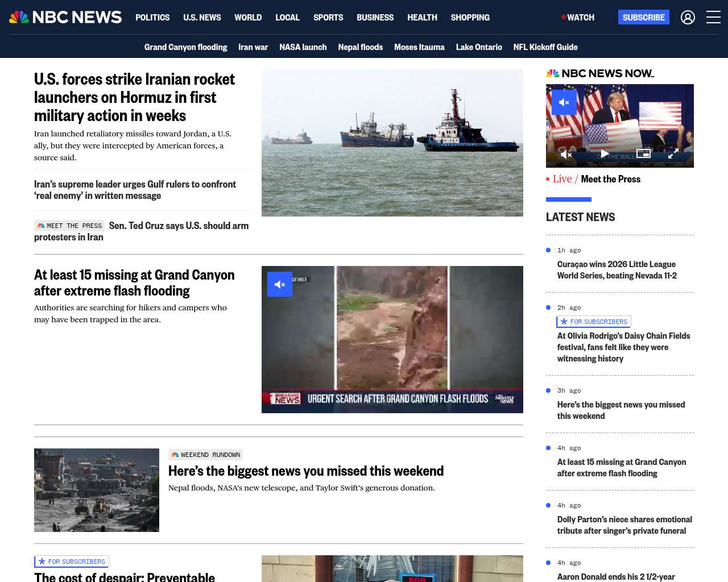Open Dolly Parton's niece tribute story
Screen dimensions: 728x582
tap(624, 525)
